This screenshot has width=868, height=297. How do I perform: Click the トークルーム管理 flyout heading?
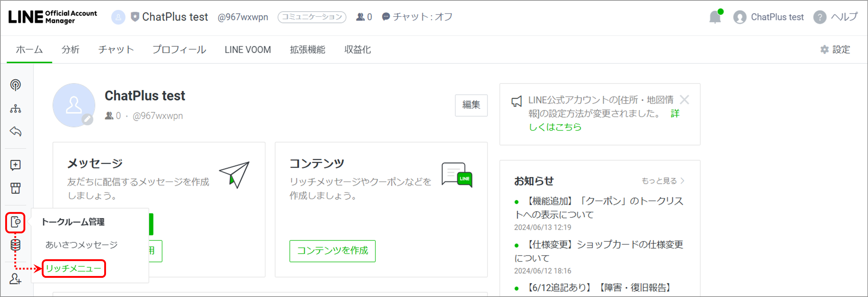(73, 222)
